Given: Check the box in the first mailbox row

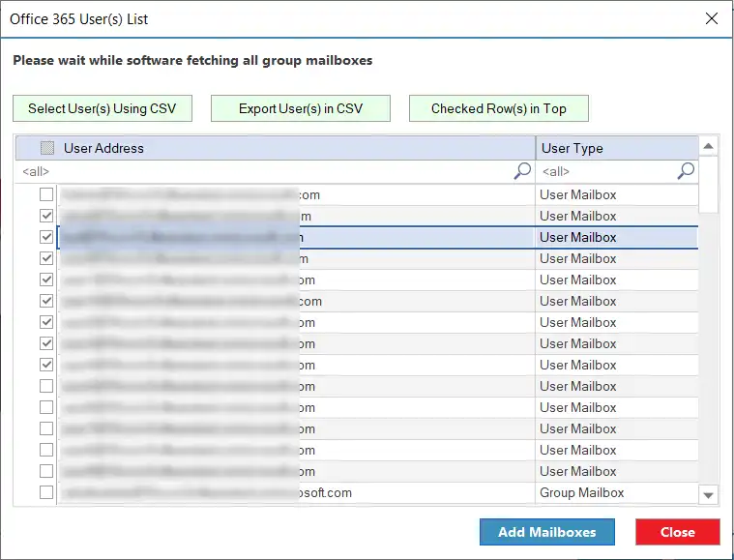Looking at the screenshot, I should 46,194.
